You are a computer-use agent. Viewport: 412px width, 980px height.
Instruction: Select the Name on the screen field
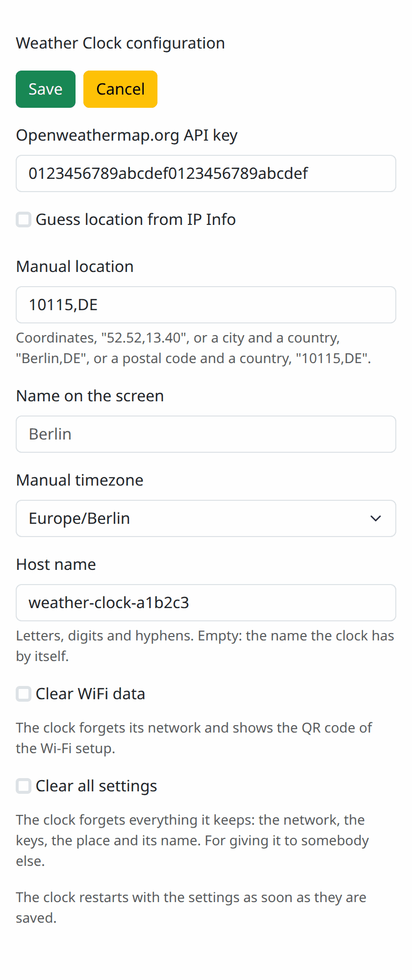point(206,434)
